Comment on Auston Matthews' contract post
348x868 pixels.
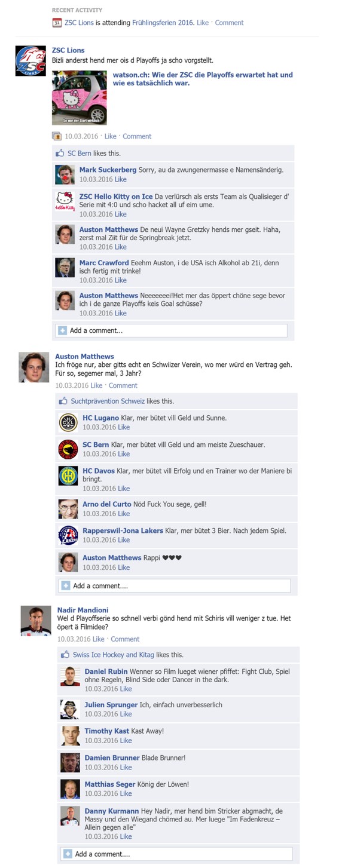(x=123, y=385)
